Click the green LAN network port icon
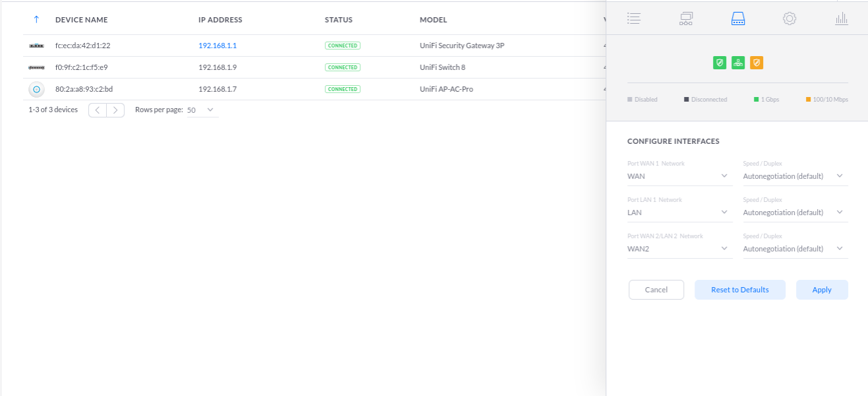The width and height of the screenshot is (868, 396). [738, 63]
